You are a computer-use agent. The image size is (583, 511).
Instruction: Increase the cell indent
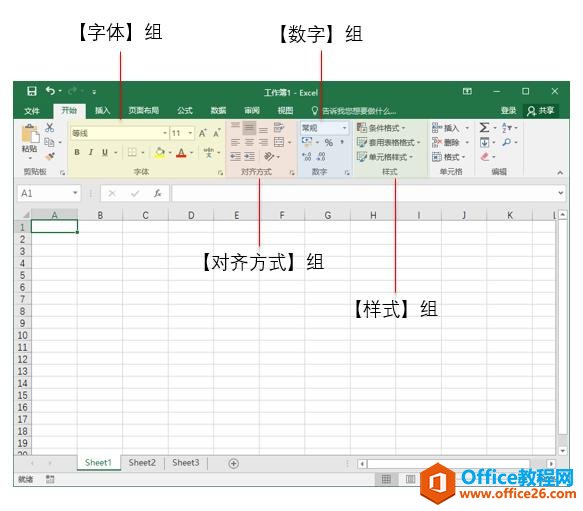pos(249,157)
